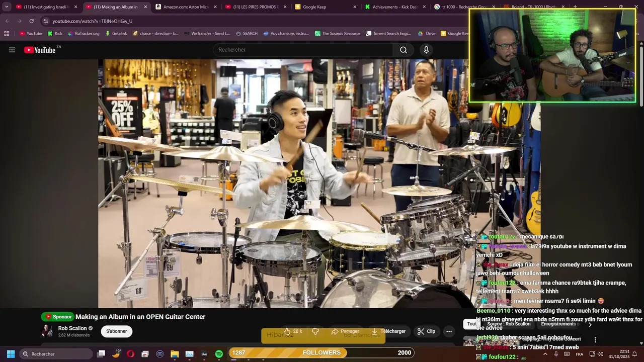Go forward with browser forward arrow

point(19,21)
